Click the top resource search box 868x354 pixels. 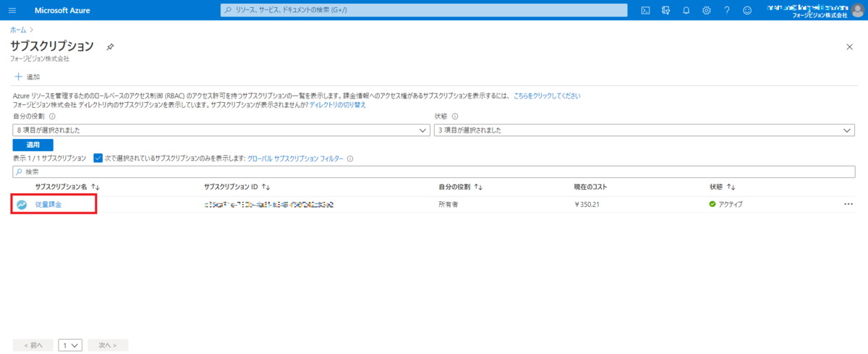424,10
